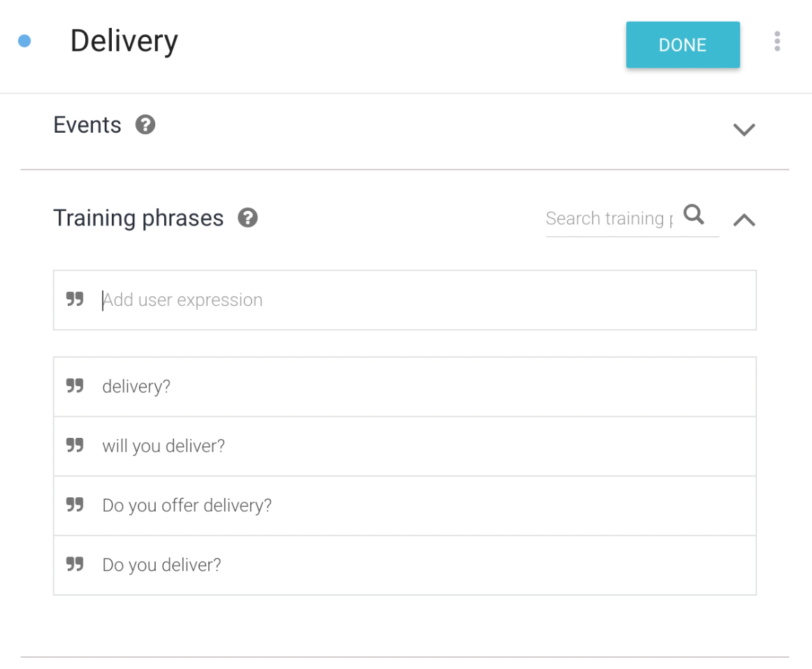The image size is (812, 669).
Task: Click quote icon next to "will you deliver?"
Action: [75, 446]
